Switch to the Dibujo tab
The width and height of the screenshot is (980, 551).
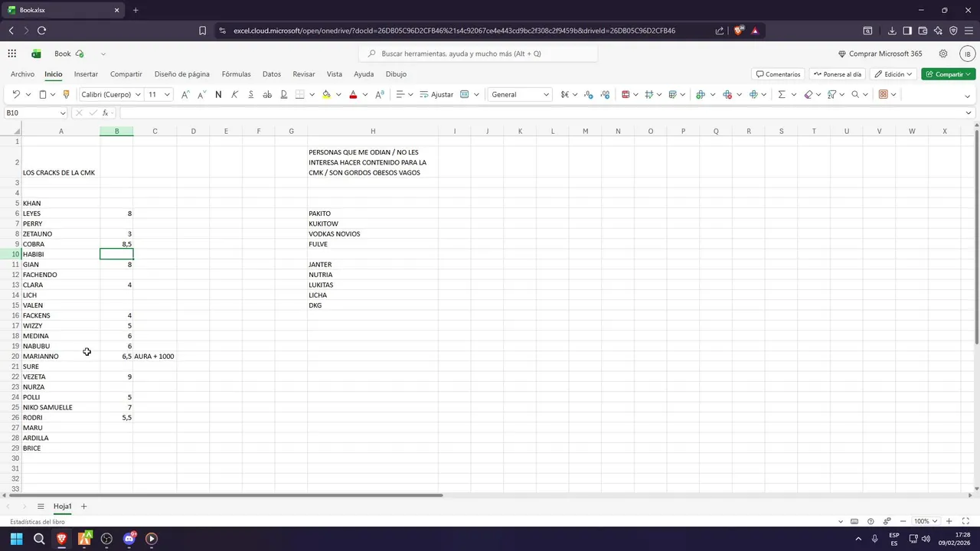396,74
